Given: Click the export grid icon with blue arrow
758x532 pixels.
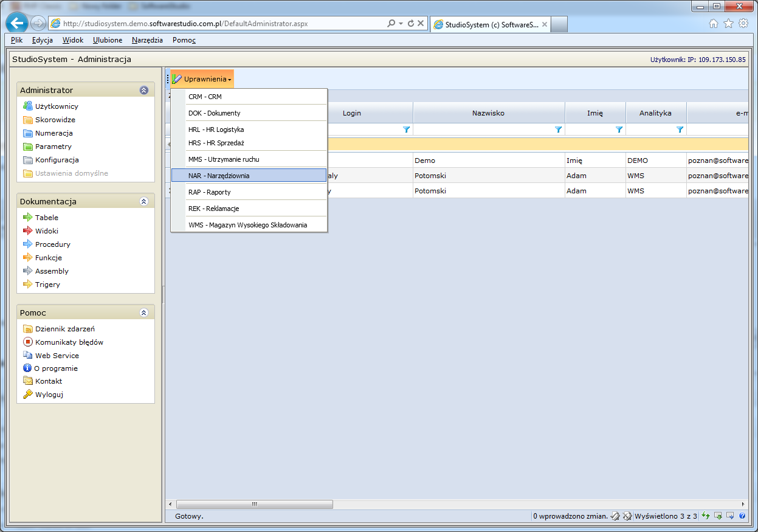Looking at the screenshot, I should [730, 516].
